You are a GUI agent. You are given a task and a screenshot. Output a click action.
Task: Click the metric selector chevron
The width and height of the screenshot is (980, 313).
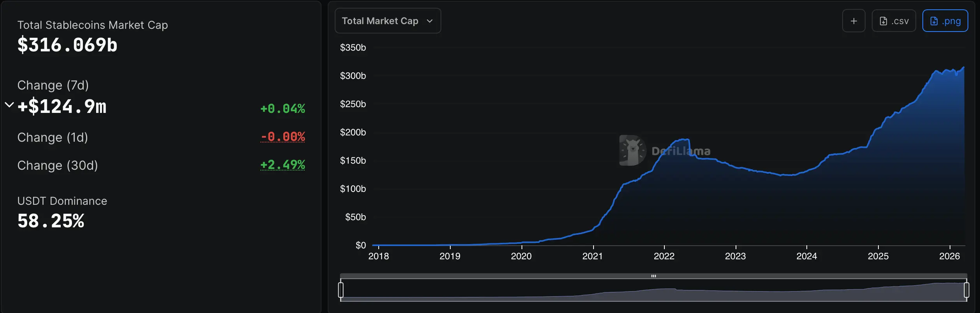[430, 21]
